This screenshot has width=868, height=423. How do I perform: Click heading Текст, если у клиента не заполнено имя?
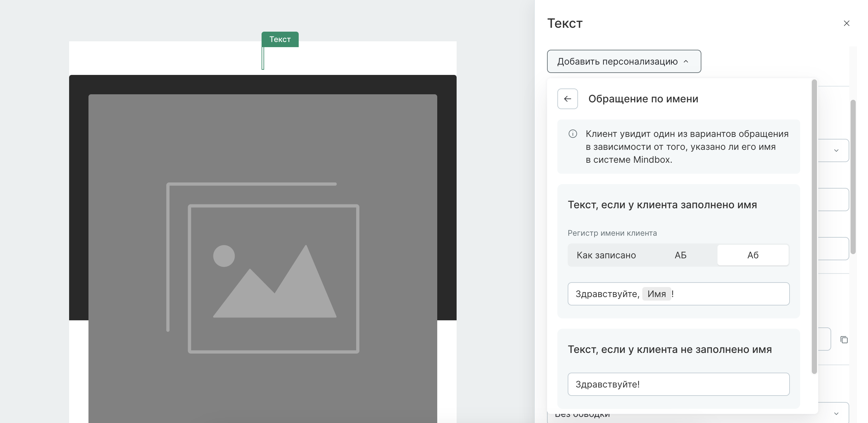click(669, 349)
